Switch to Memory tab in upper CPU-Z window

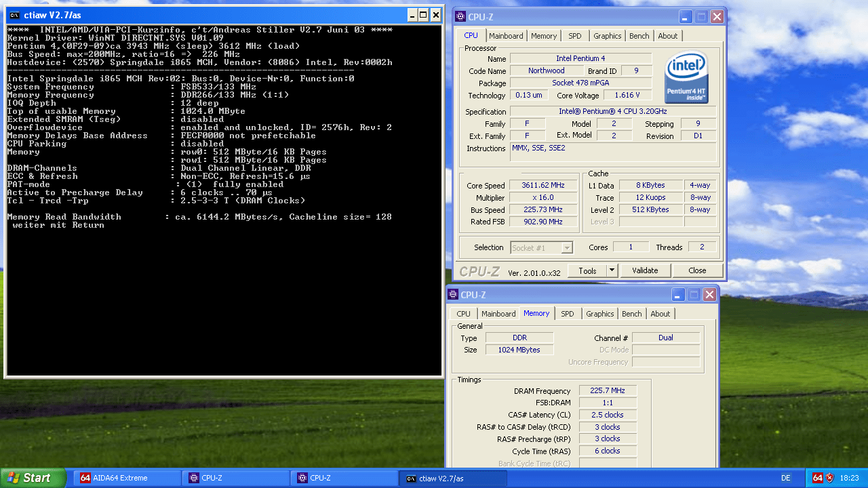(544, 36)
